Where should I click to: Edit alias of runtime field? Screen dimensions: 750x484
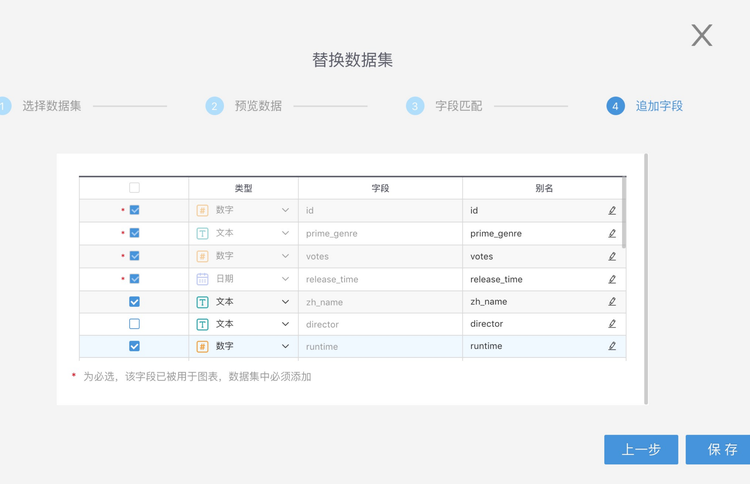[612, 346]
